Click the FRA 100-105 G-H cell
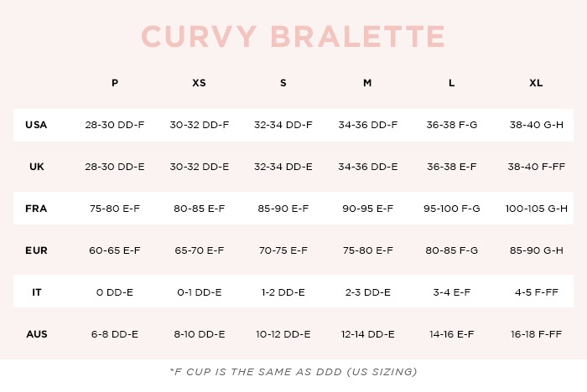The image size is (587, 392). pyautogui.click(x=536, y=209)
